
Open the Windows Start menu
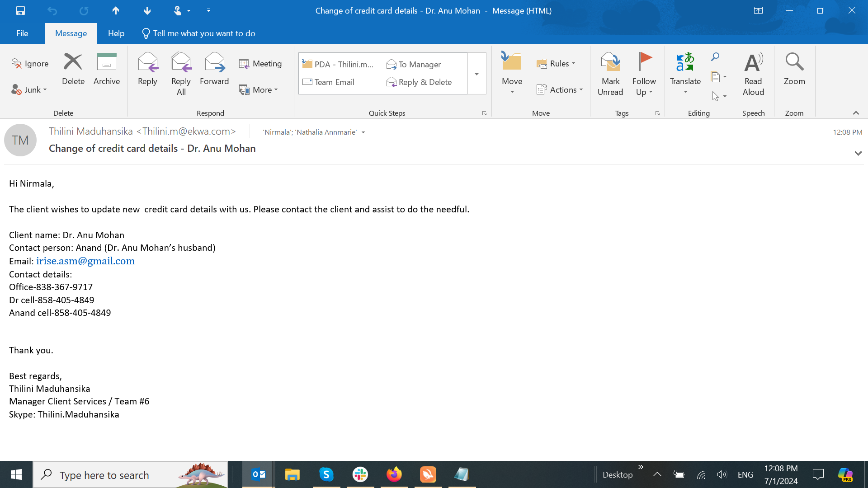pyautogui.click(x=16, y=474)
